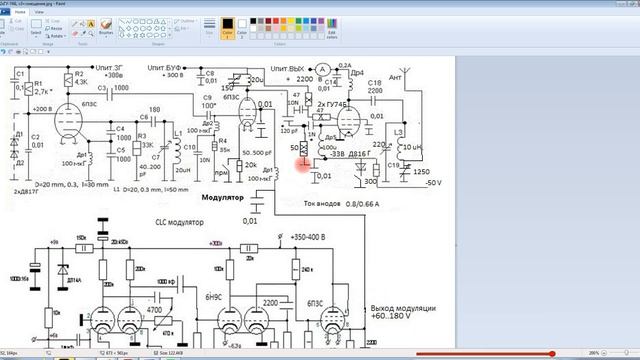
Task: Click the Select rectangle button
Action: 36,24
